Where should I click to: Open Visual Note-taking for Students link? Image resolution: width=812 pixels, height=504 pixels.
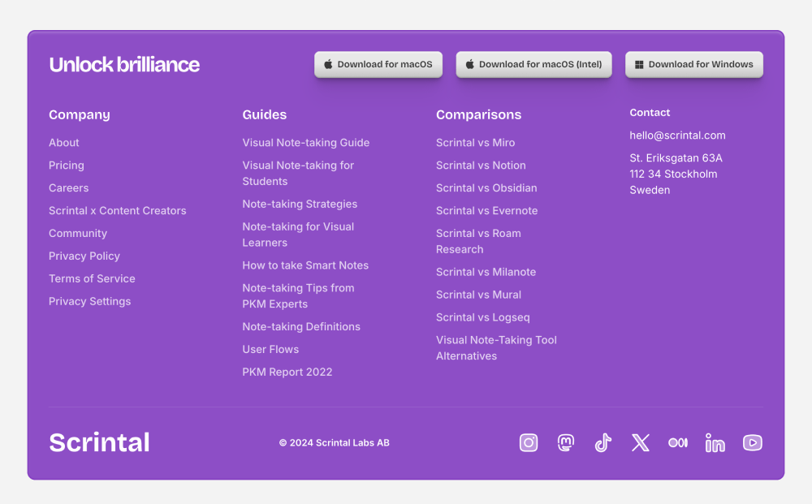[298, 174]
